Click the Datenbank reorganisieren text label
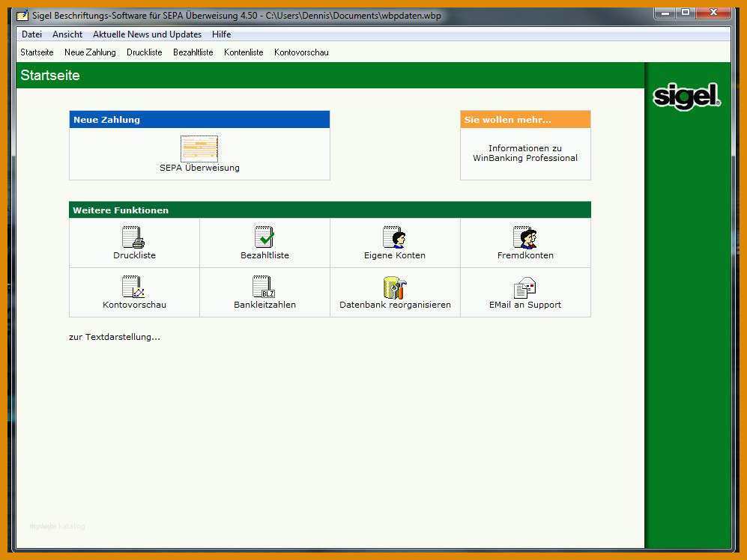 (x=395, y=305)
